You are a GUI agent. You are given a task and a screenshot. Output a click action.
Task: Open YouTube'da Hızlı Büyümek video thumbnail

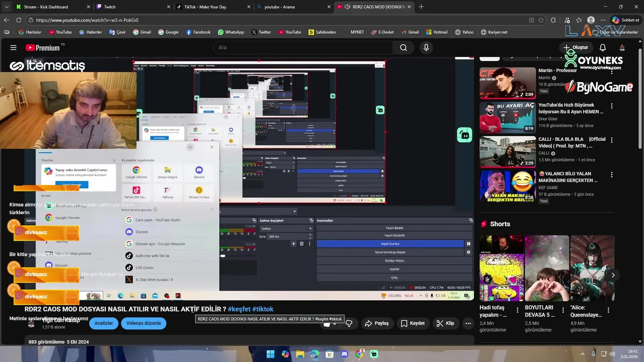(507, 117)
